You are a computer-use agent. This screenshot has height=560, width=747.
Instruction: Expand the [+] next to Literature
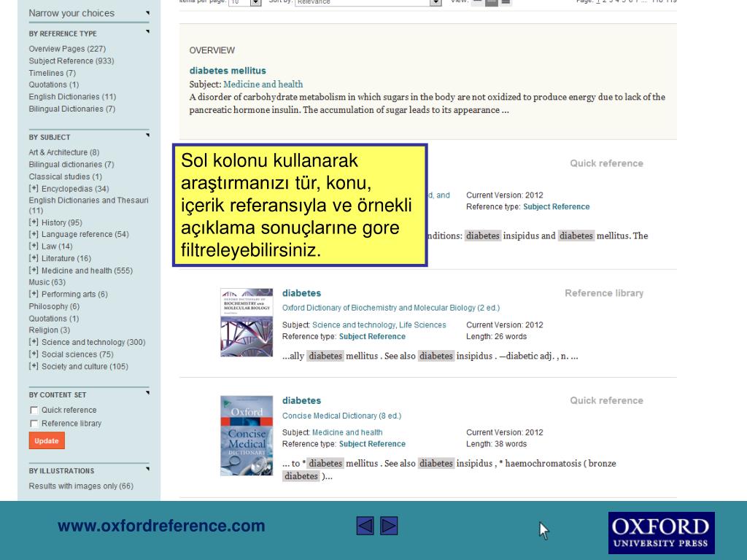click(34, 258)
